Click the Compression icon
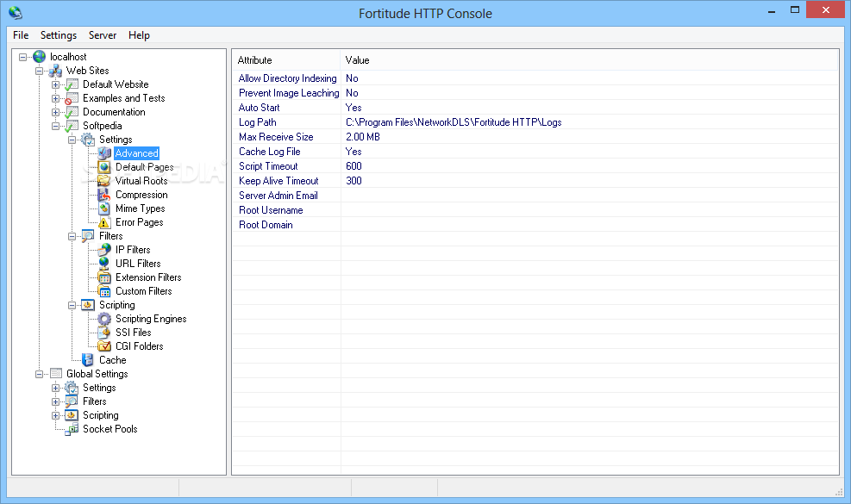 [x=104, y=195]
